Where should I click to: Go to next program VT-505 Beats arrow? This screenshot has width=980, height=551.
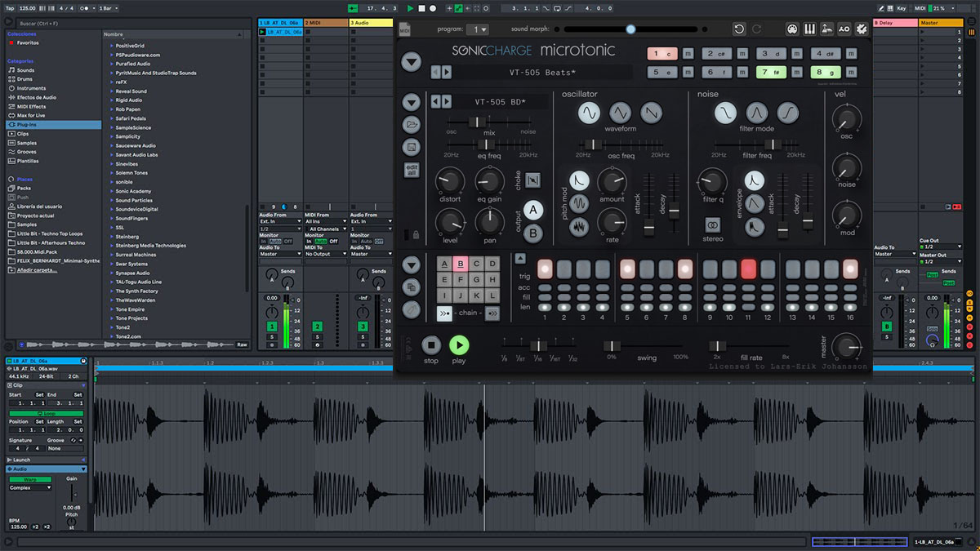coord(447,73)
